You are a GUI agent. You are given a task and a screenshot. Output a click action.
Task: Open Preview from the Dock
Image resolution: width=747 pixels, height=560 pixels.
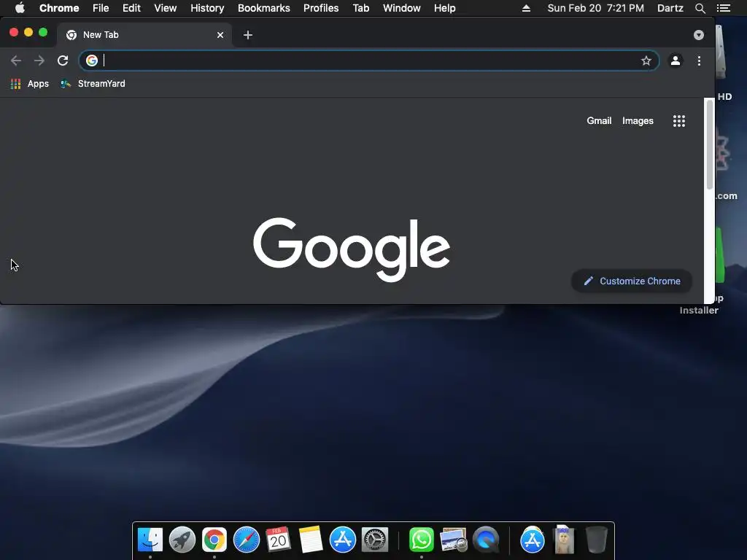pos(453,540)
